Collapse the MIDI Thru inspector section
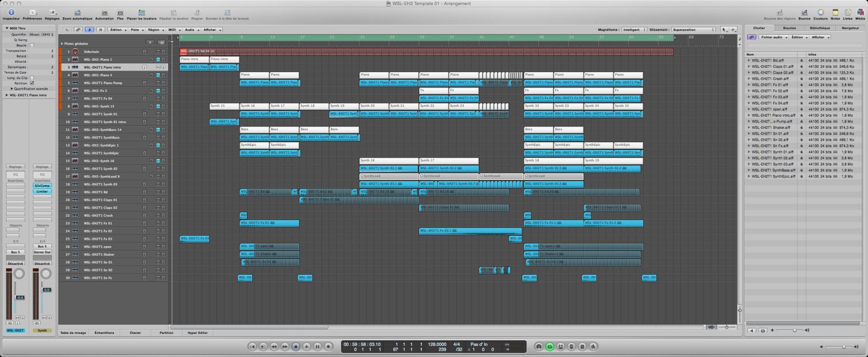Image resolution: width=868 pixels, height=357 pixels. (7, 28)
